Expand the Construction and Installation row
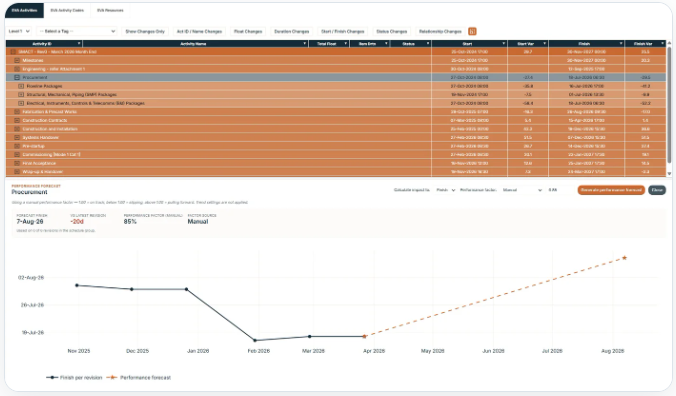 17,129
